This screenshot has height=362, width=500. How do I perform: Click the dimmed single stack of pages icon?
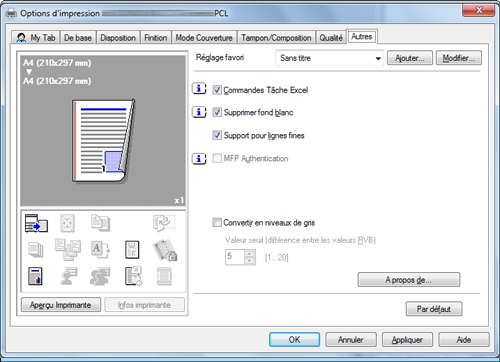[x=36, y=250]
